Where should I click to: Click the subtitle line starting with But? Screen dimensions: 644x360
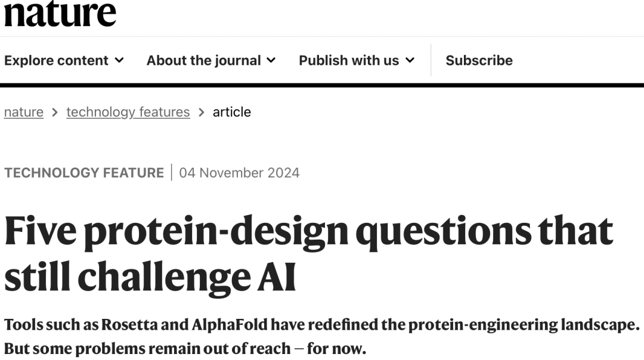click(x=185, y=348)
